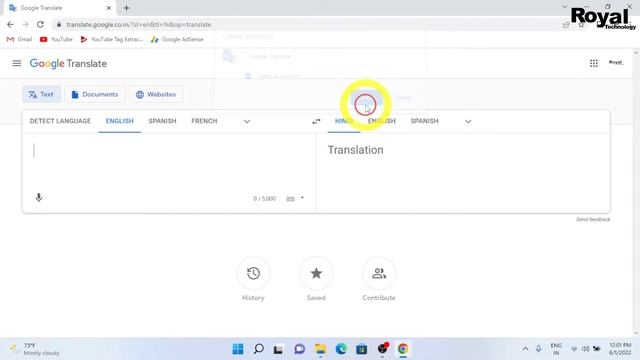Select French as source language

pyautogui.click(x=204, y=121)
